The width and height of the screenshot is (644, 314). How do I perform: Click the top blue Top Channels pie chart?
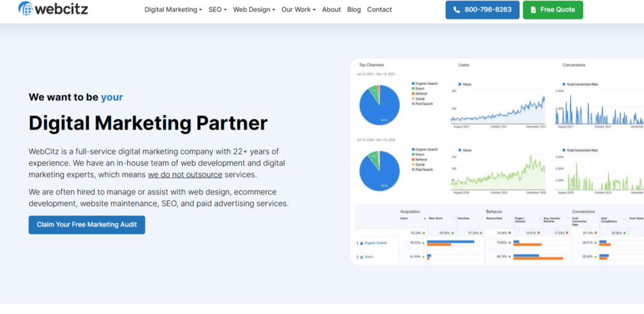click(379, 103)
